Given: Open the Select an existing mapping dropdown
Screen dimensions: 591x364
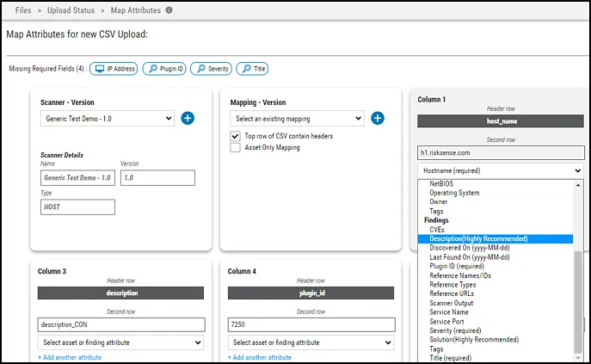Looking at the screenshot, I should [x=298, y=119].
